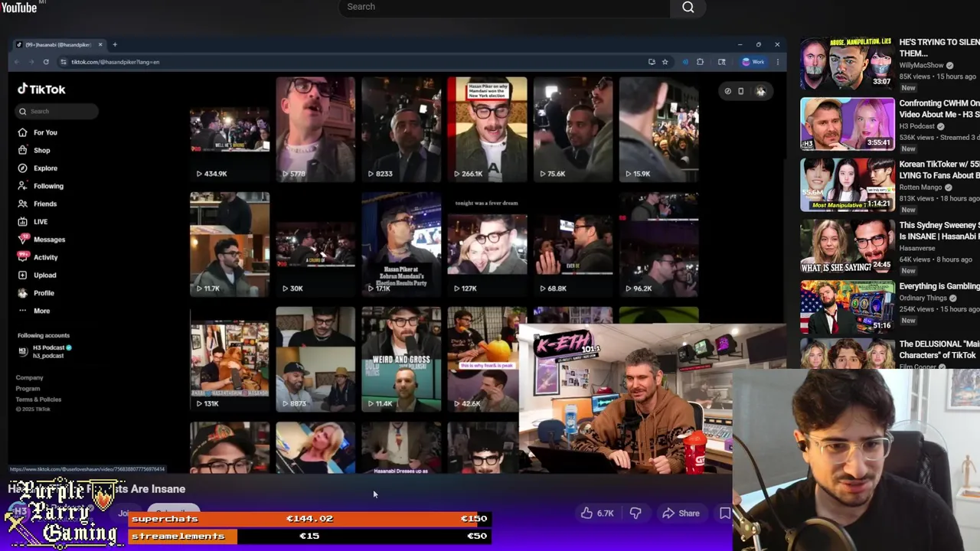Click the TikTok sidebar search field
This screenshot has width=980, height=551.
pyautogui.click(x=57, y=112)
